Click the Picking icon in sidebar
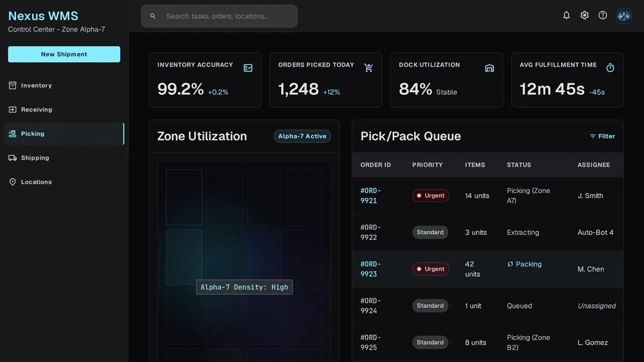The image size is (644, 362). (12, 134)
